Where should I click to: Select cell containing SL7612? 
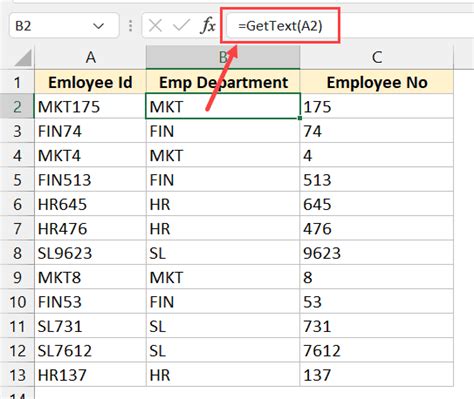90,350
